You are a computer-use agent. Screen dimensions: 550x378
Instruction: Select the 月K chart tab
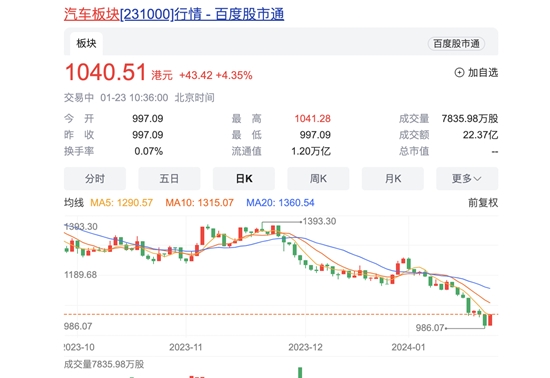tap(393, 178)
